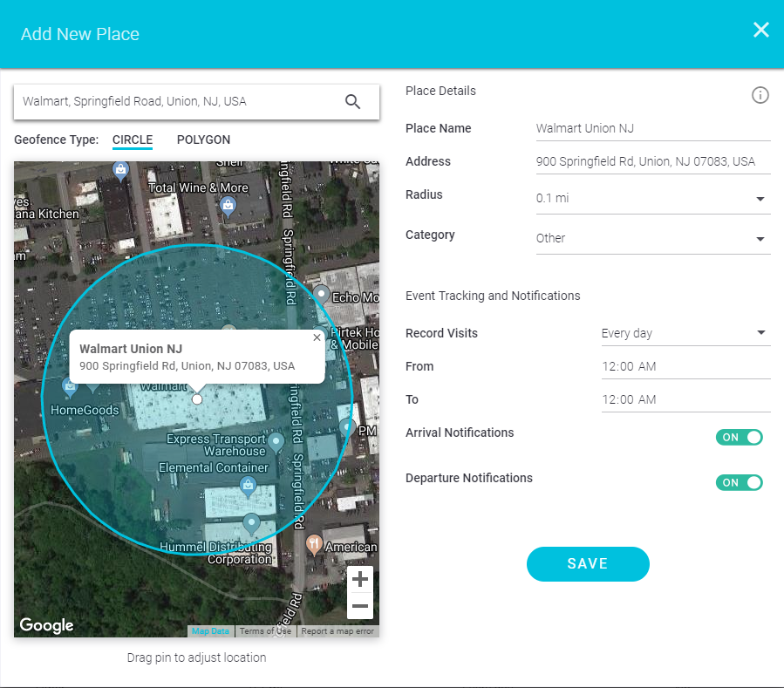Open the Place Details info icon
This screenshot has width=784, height=688.
click(760, 95)
